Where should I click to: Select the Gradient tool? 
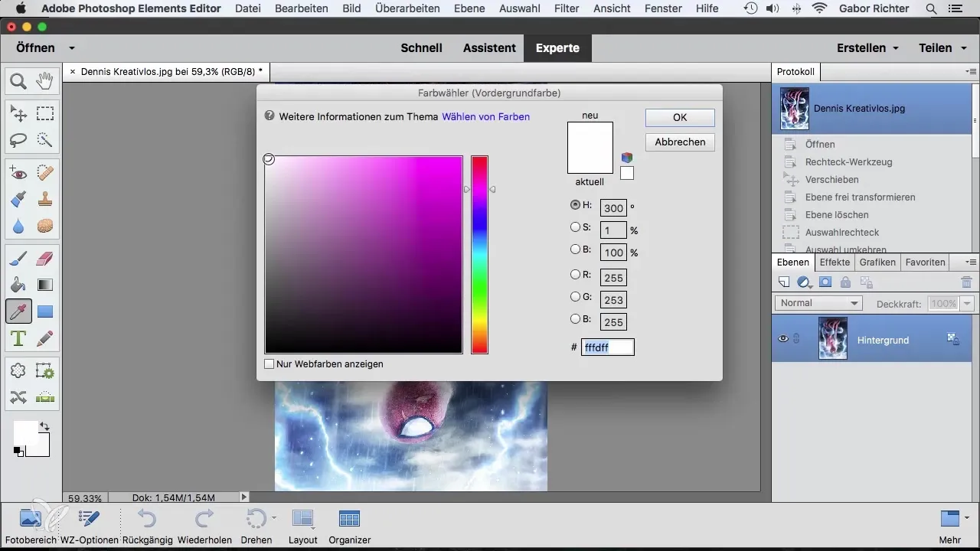coord(45,285)
